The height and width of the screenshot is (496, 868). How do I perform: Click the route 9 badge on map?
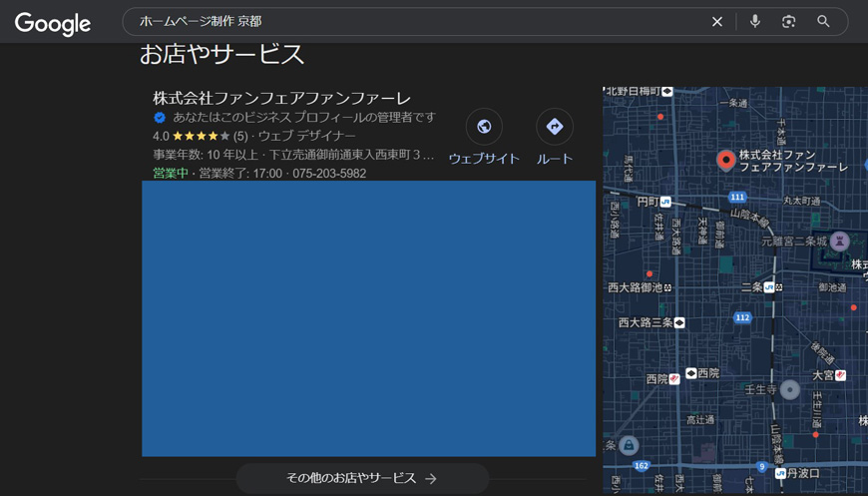(761, 467)
